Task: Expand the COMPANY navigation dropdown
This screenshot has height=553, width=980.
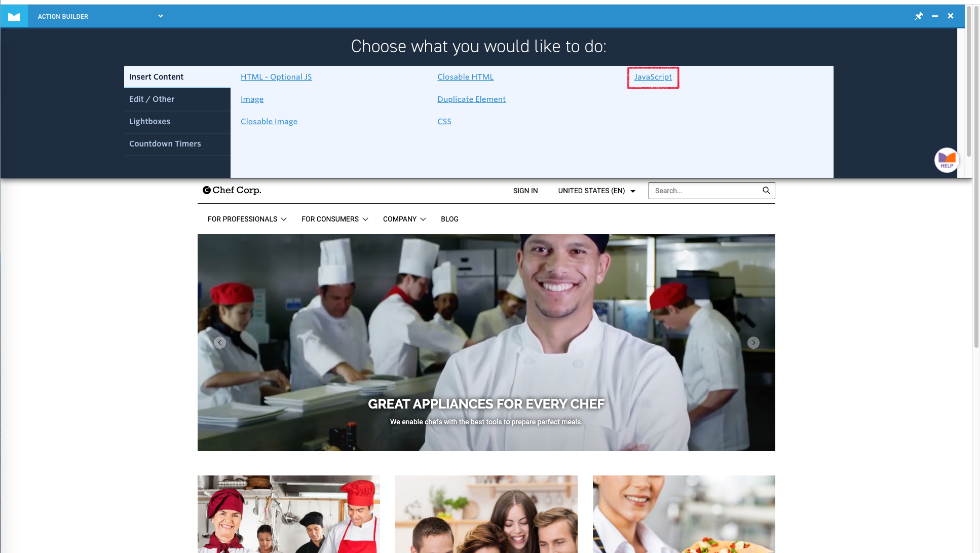Action: tap(404, 219)
